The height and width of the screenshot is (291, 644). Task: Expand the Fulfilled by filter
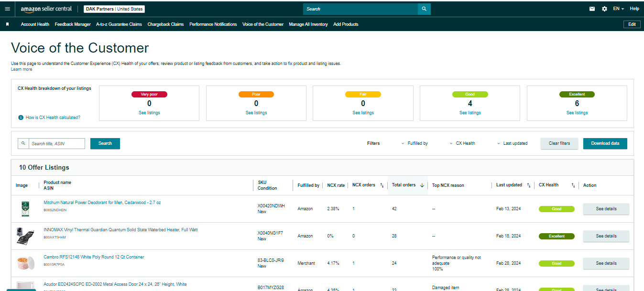point(415,143)
